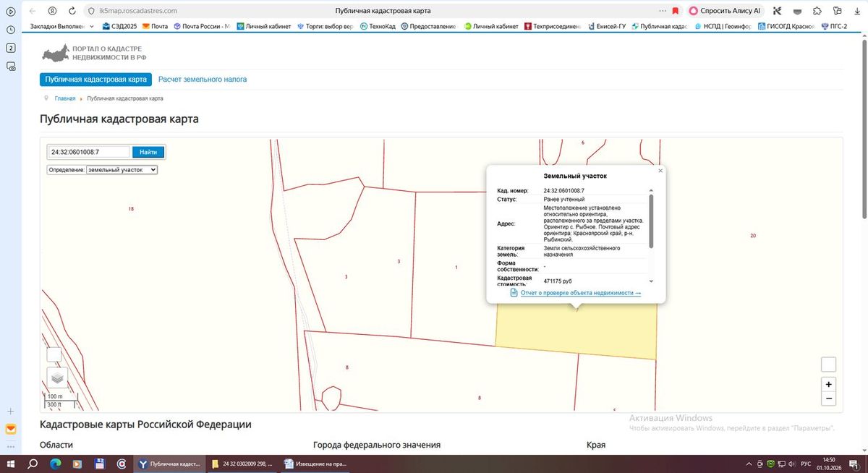This screenshot has width=868, height=473.
Task: Open Извещение document on taskbar
Action: pyautogui.click(x=315, y=464)
